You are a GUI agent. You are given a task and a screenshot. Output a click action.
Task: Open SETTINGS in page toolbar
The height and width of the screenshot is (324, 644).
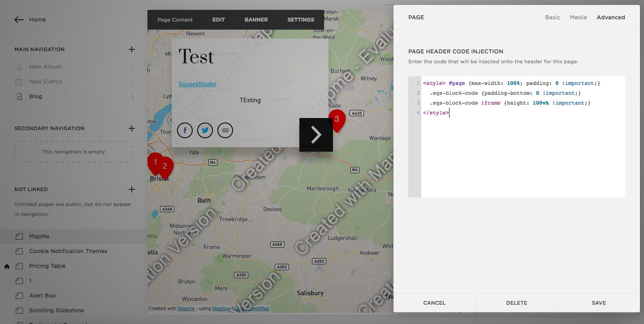coord(301,20)
